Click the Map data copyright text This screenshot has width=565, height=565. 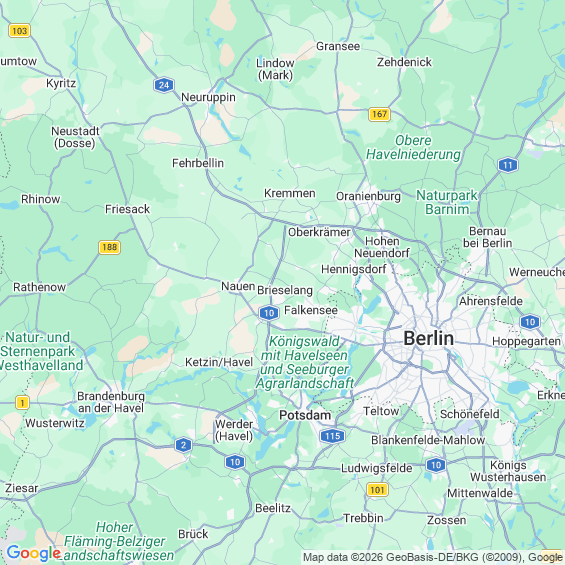[x=432, y=557]
